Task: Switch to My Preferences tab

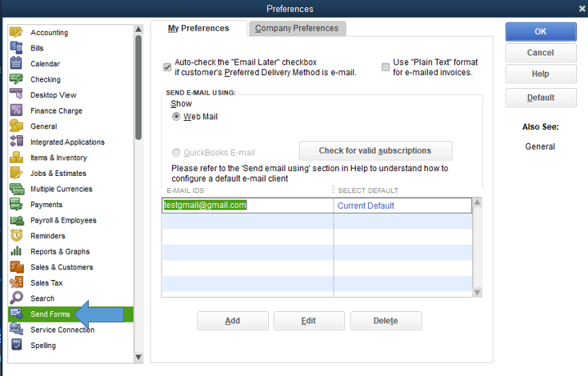Action: (x=198, y=29)
